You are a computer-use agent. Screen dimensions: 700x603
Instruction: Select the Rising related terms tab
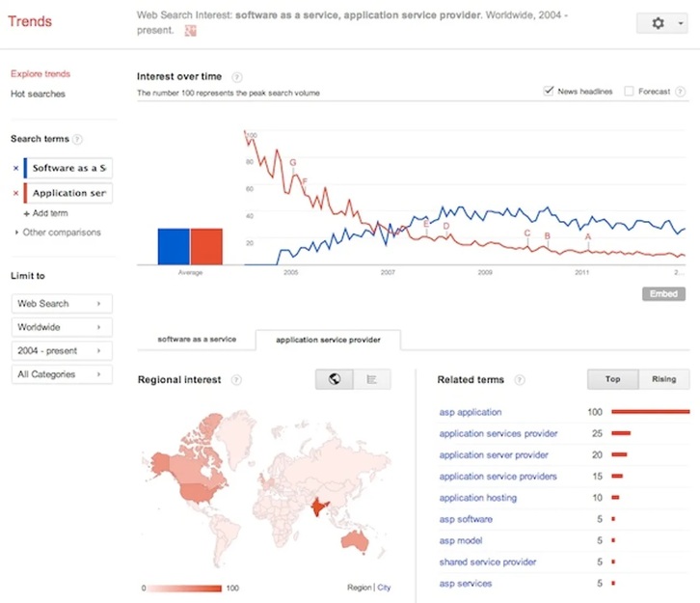point(663,379)
